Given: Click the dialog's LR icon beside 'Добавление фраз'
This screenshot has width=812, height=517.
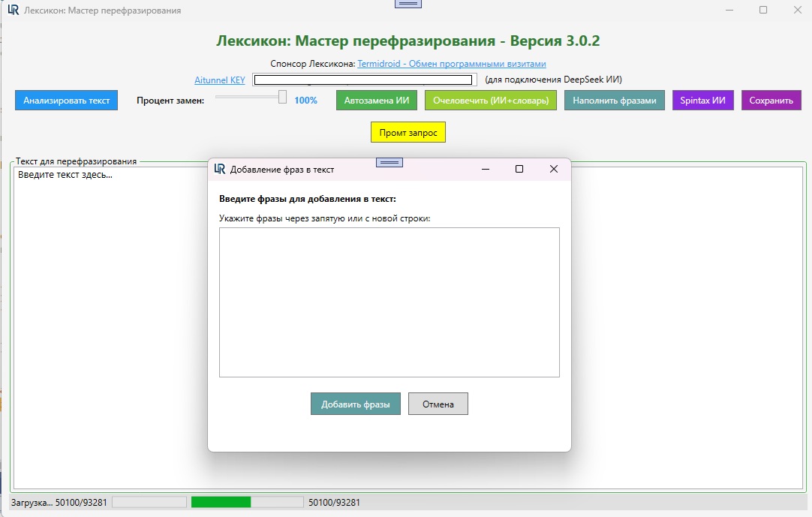Looking at the screenshot, I should [219, 169].
